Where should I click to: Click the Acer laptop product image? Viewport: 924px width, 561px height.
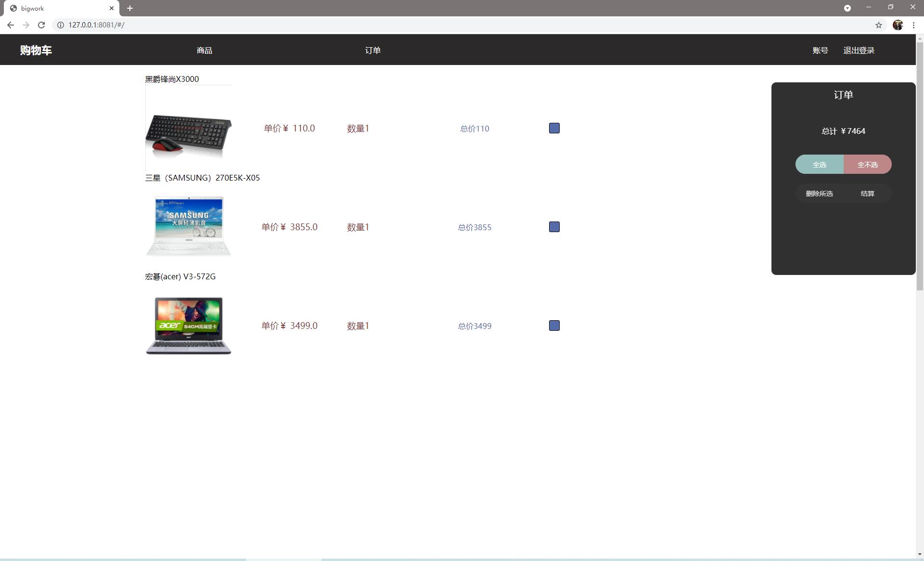[x=189, y=326]
